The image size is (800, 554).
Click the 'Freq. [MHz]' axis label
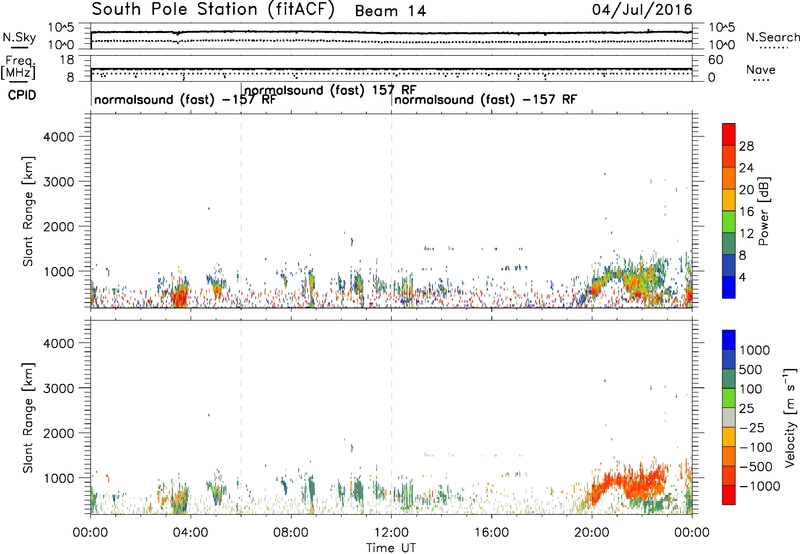18,67
